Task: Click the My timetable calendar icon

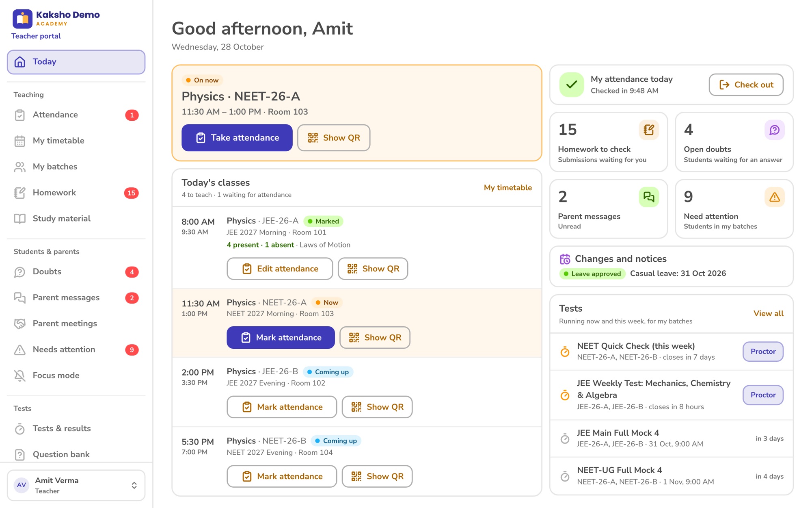Action: pyautogui.click(x=19, y=141)
